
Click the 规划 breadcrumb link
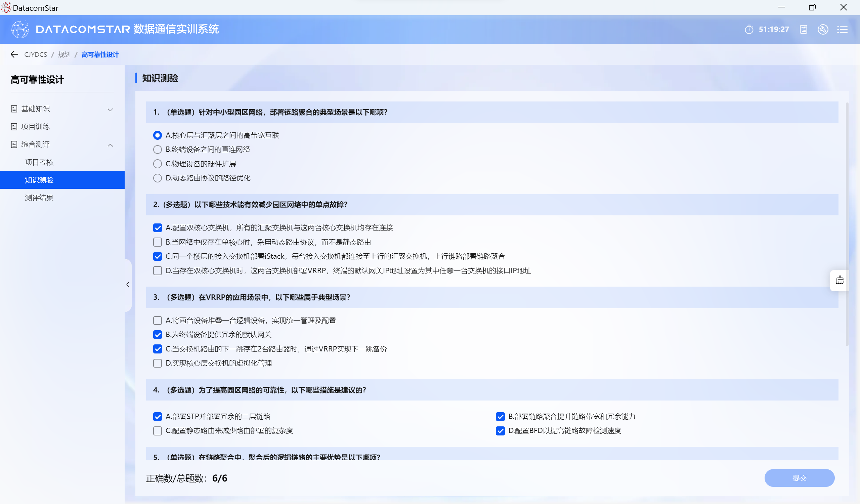(64, 54)
